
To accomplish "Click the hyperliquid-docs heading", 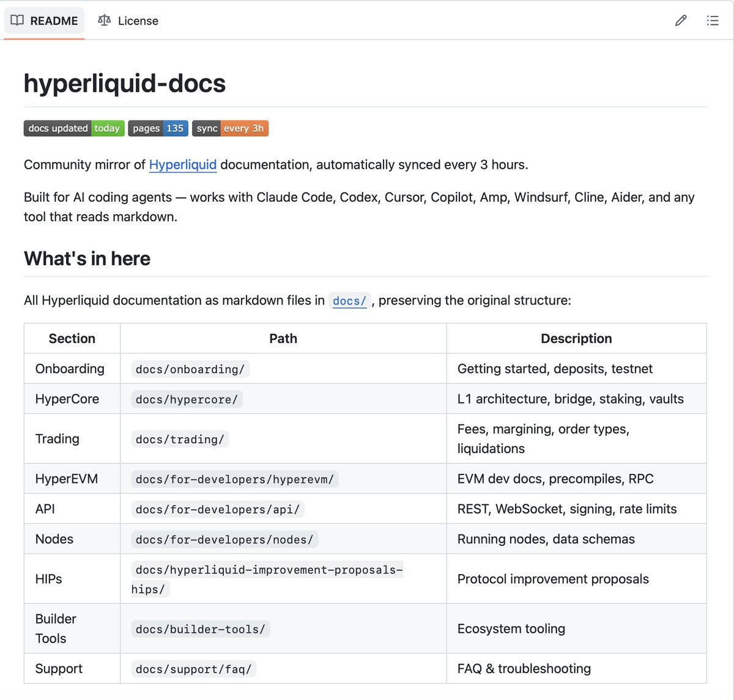I will click(125, 83).
